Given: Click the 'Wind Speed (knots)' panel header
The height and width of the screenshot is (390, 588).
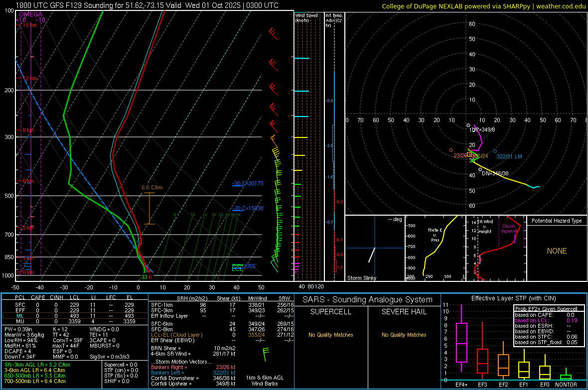Looking at the screenshot, I should coord(306,17).
